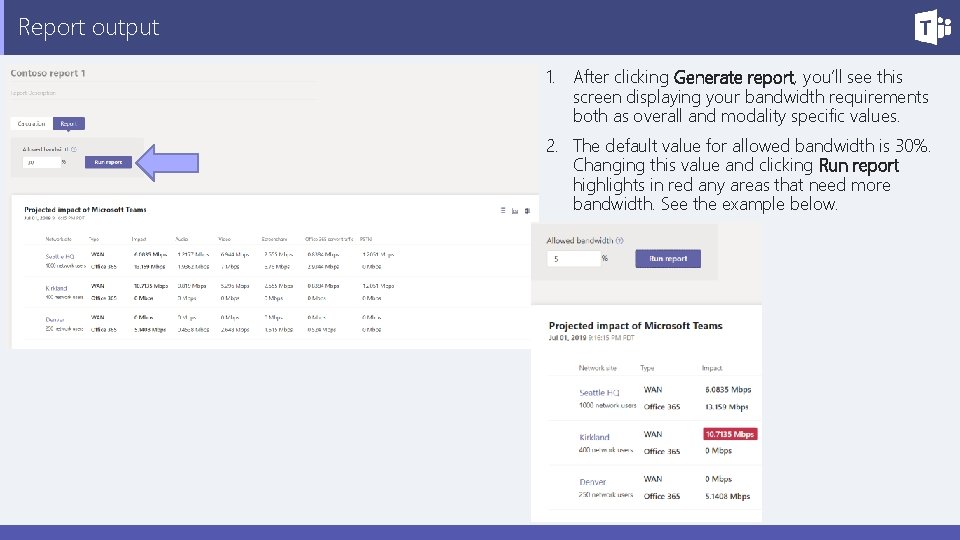Click Type column header in example panel

coord(647,368)
